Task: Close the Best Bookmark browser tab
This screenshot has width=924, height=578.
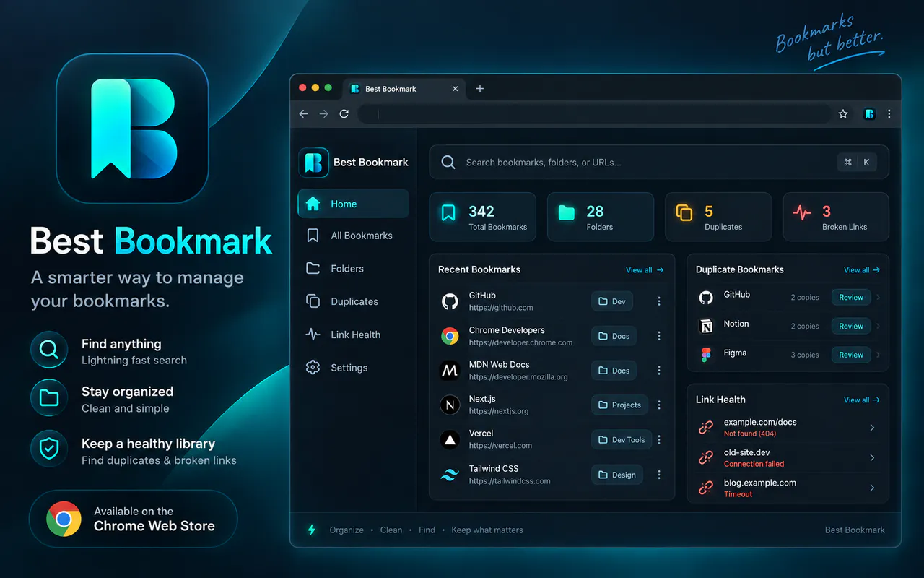Action: pos(455,89)
